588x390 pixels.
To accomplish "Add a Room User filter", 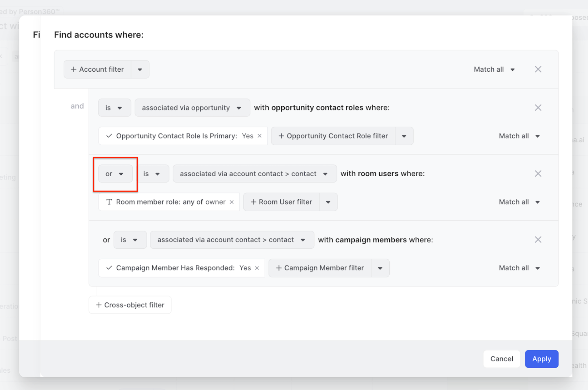I will coord(282,202).
